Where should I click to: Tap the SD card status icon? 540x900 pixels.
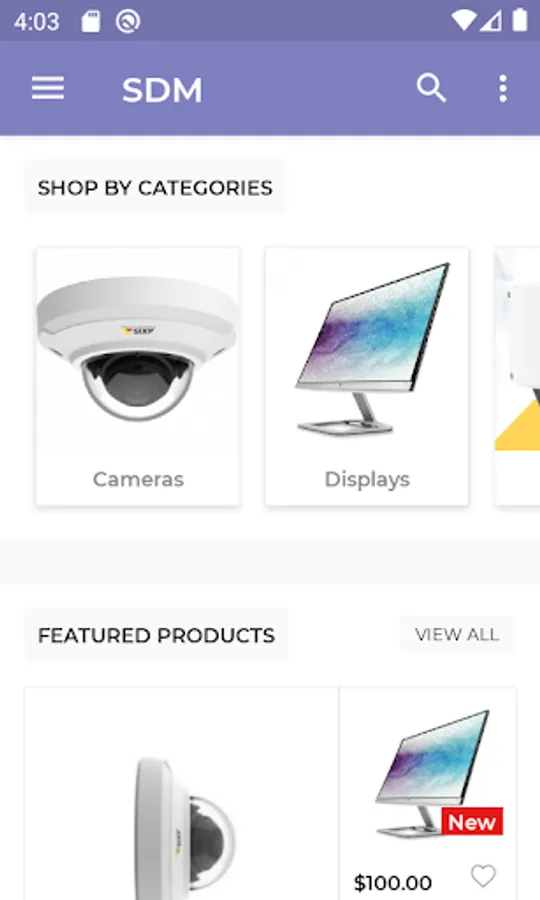tap(91, 22)
